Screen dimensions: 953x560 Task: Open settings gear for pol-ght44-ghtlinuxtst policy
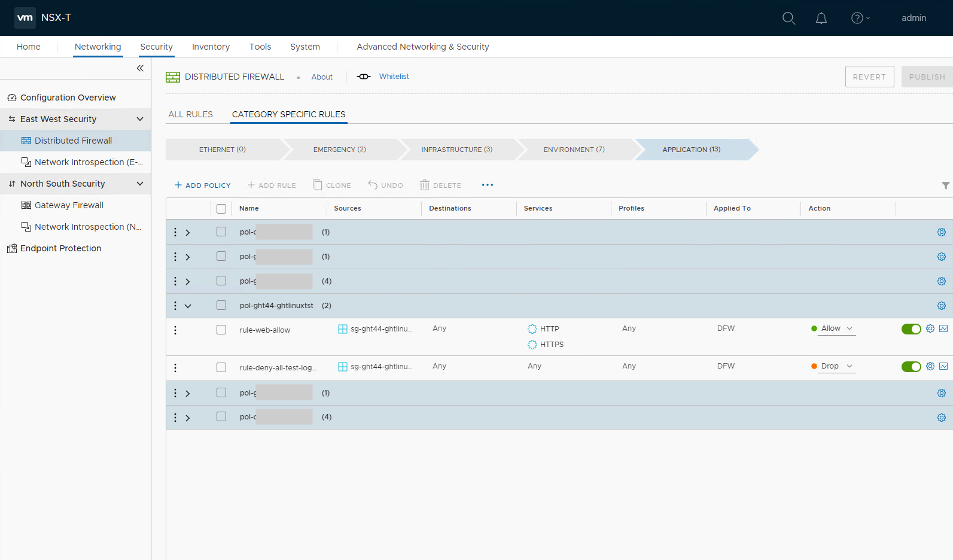coord(941,306)
